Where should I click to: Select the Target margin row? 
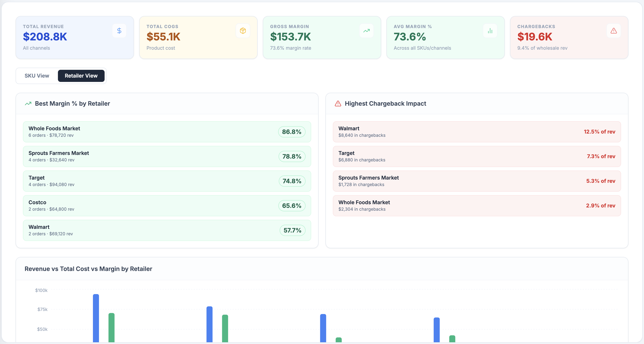coord(167,181)
